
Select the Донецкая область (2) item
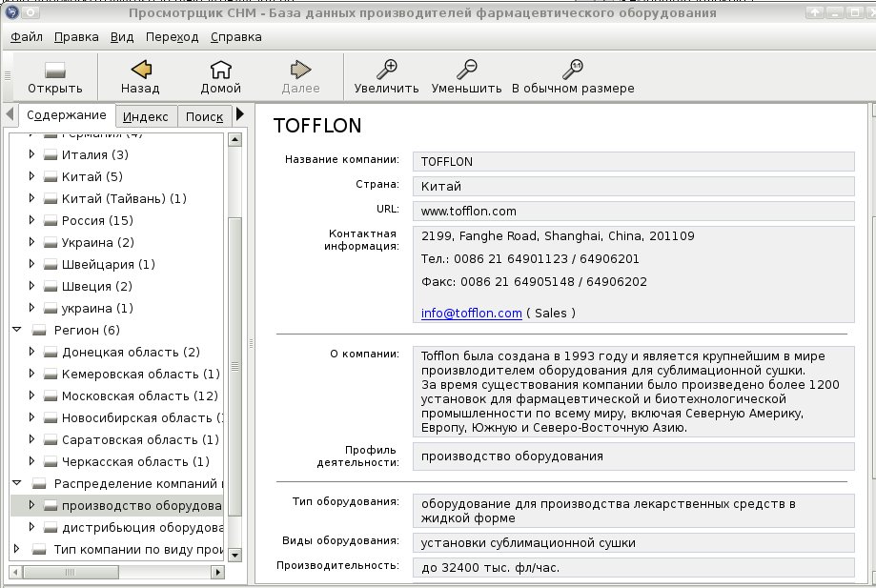coord(131,353)
